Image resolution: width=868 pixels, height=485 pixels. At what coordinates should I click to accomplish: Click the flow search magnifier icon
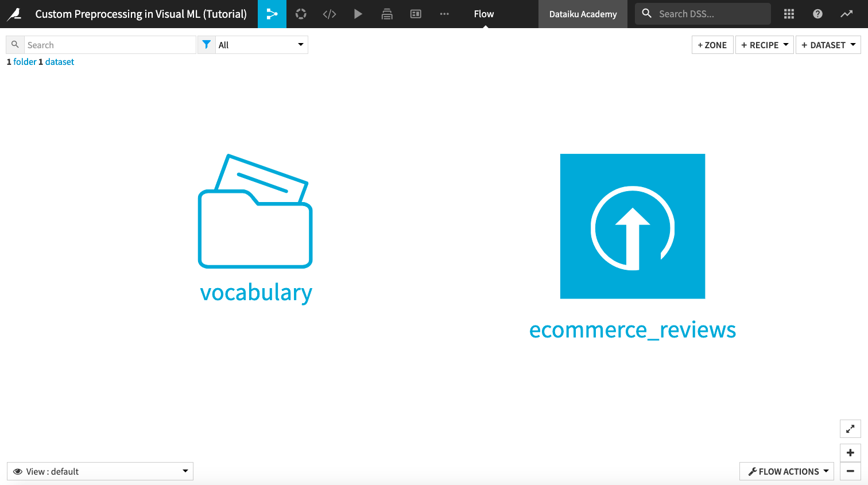(x=15, y=45)
